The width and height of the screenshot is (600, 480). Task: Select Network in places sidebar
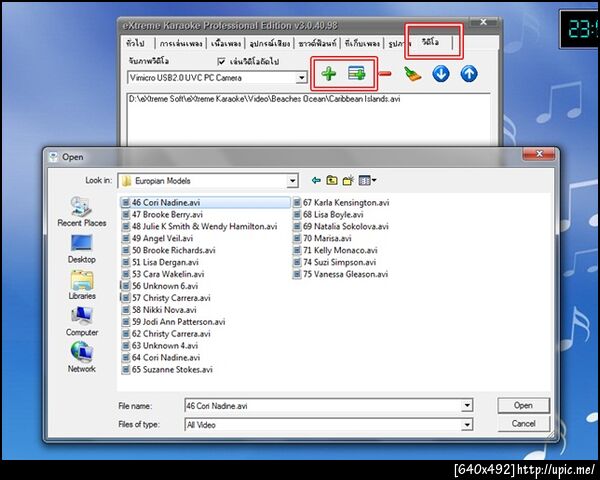pos(82,358)
